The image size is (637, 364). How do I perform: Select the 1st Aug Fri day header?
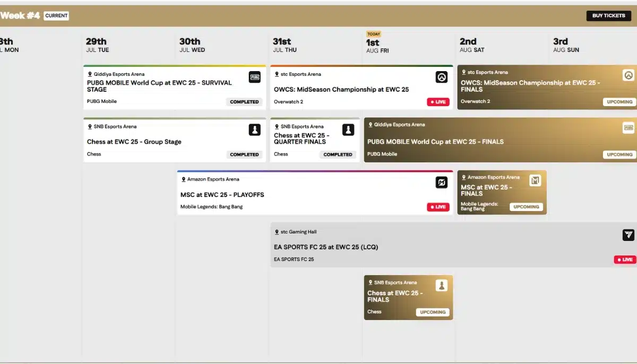pyautogui.click(x=378, y=45)
